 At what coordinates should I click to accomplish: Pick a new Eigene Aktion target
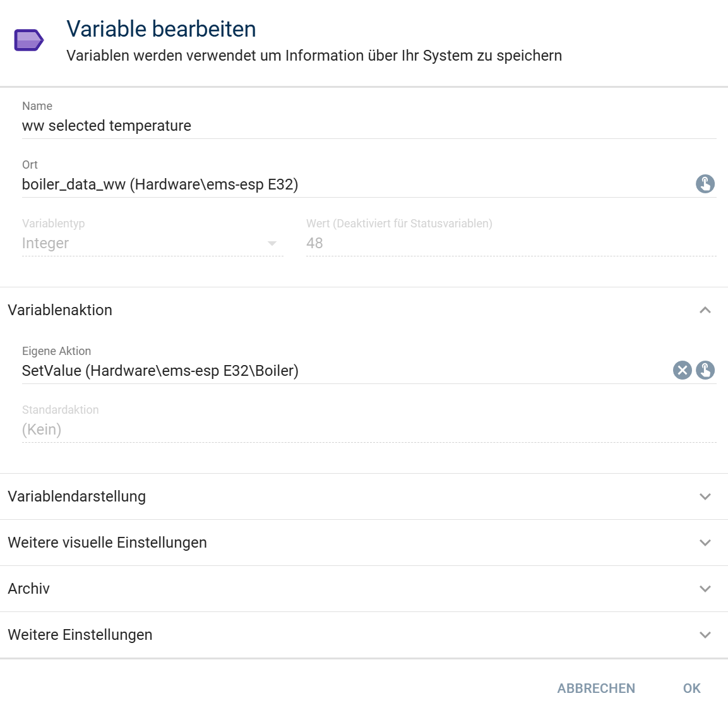tap(705, 370)
